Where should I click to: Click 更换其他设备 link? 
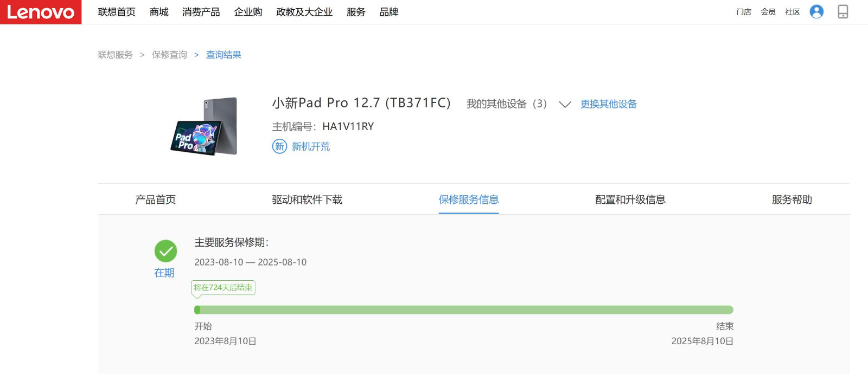coord(609,104)
